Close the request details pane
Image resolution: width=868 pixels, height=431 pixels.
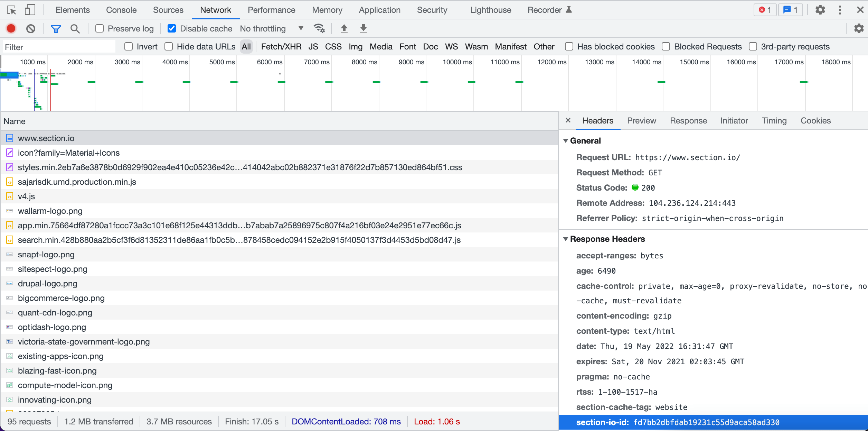point(568,120)
